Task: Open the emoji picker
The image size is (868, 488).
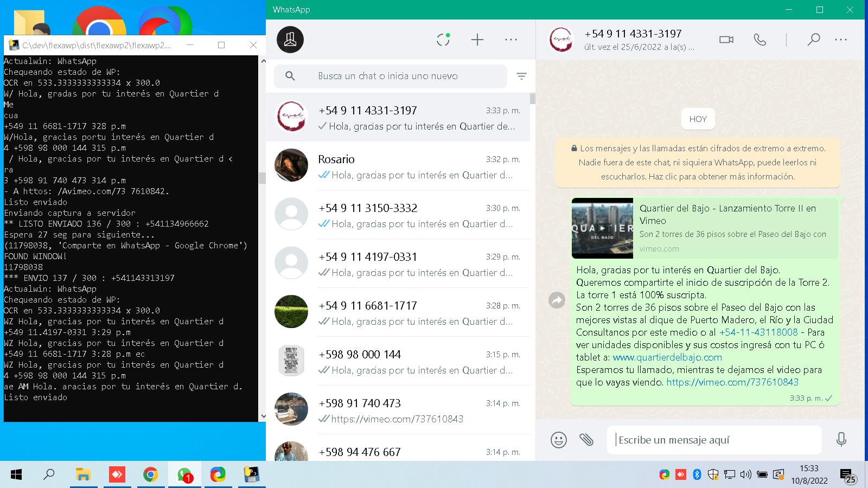Action: pyautogui.click(x=559, y=440)
